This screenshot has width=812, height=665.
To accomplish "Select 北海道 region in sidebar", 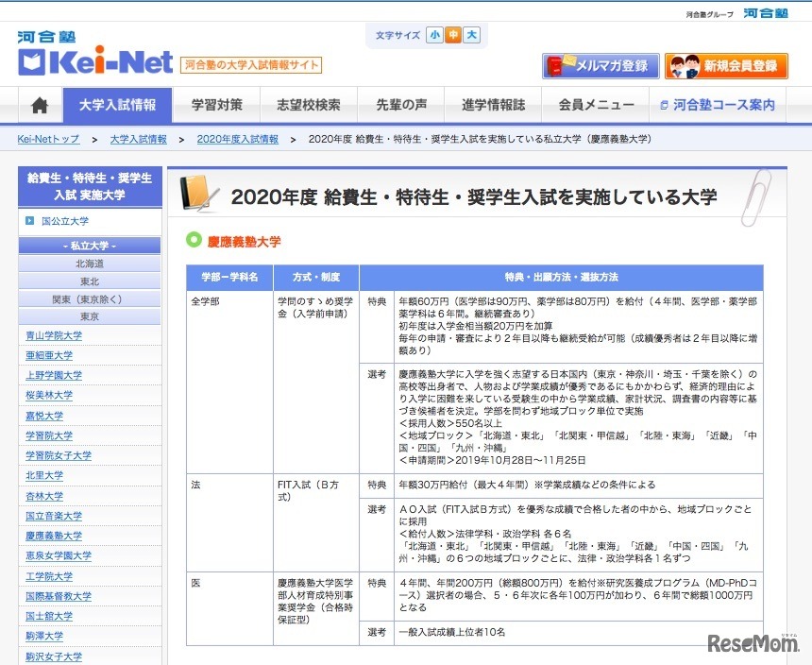I will click(91, 264).
